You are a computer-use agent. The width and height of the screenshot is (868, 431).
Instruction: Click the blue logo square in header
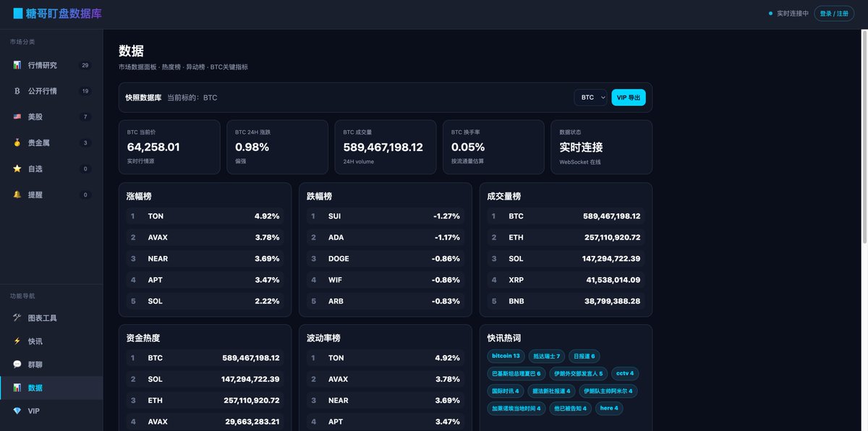(x=18, y=13)
